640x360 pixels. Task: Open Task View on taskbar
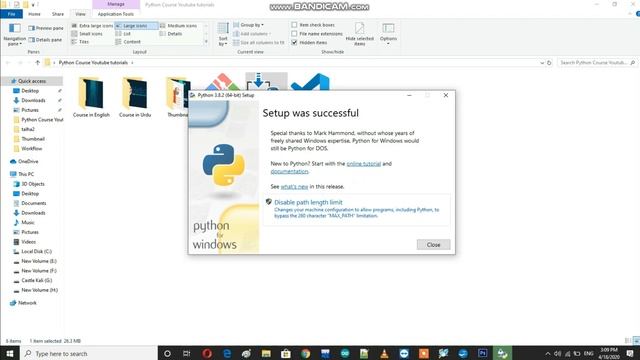click(187, 353)
